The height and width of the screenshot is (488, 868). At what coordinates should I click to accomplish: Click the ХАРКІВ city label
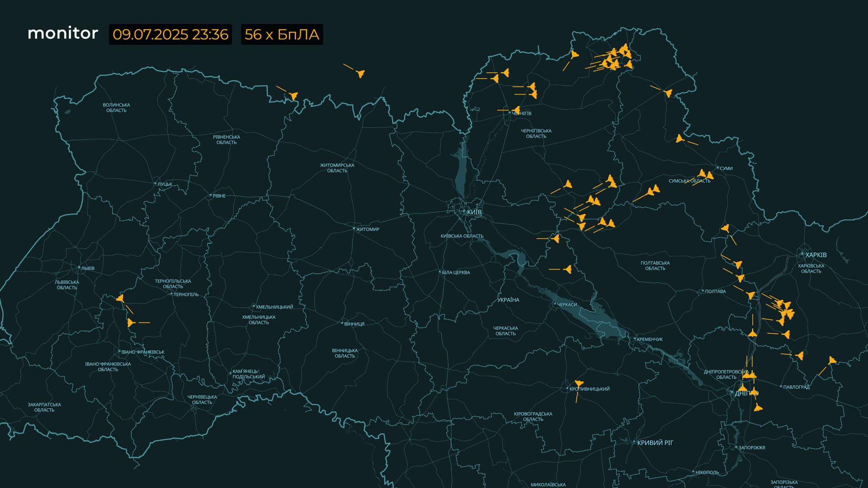[x=816, y=255]
